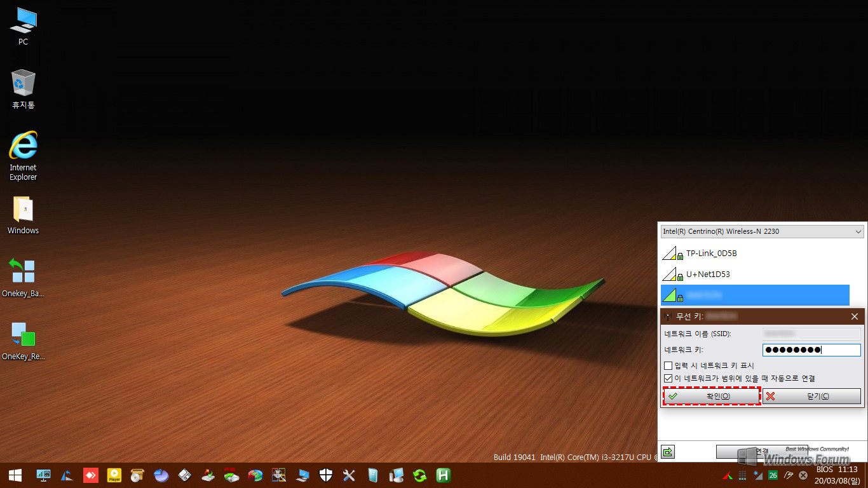The width and height of the screenshot is (868, 488).
Task: Open the cardboard box with disc icon
Action: tap(137, 475)
